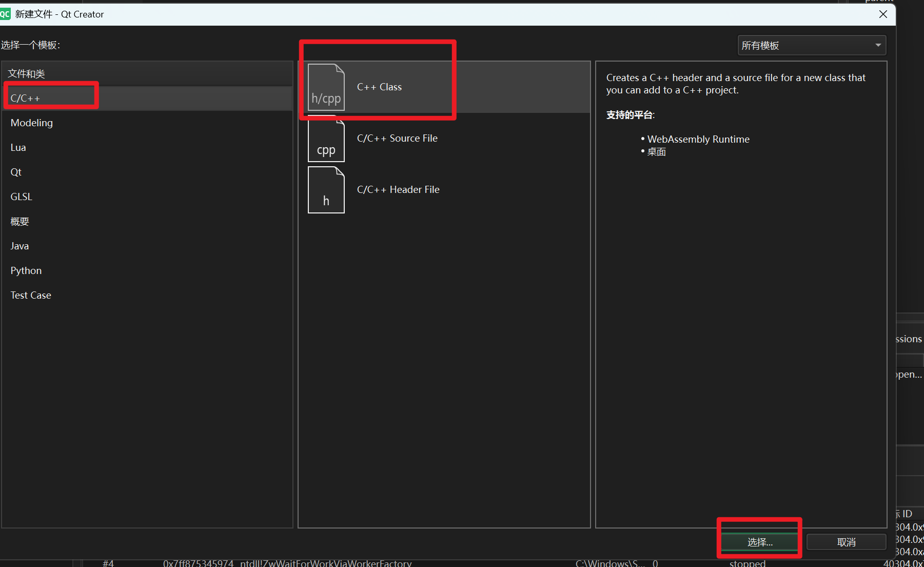Click the Qt Creator QC logo icon
924x567 pixels.
(x=5, y=14)
